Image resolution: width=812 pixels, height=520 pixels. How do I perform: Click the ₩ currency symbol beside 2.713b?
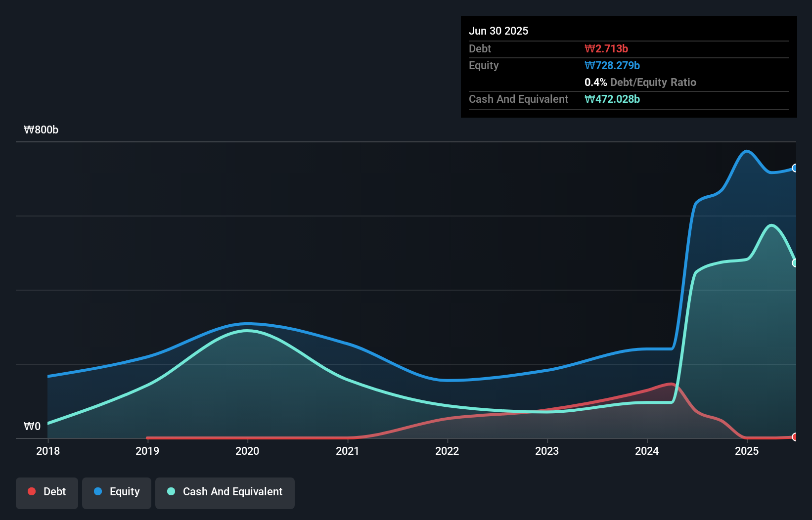tap(589, 48)
